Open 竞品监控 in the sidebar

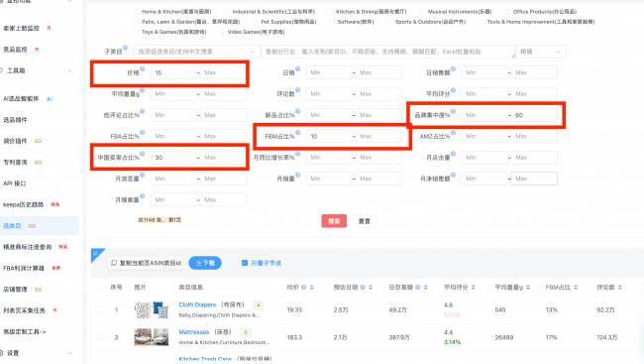(x=15, y=50)
